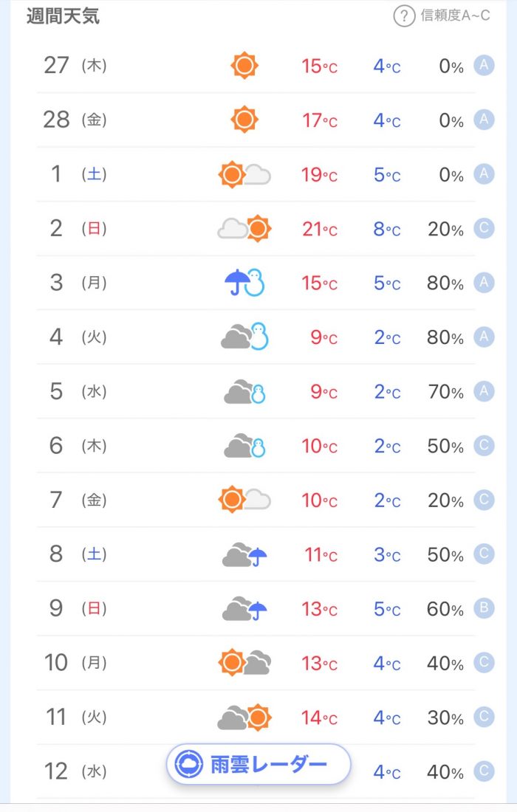Screen dimensions: 517x812
Task: Click the sun and cloud icon for the 1st
Action: [244, 174]
